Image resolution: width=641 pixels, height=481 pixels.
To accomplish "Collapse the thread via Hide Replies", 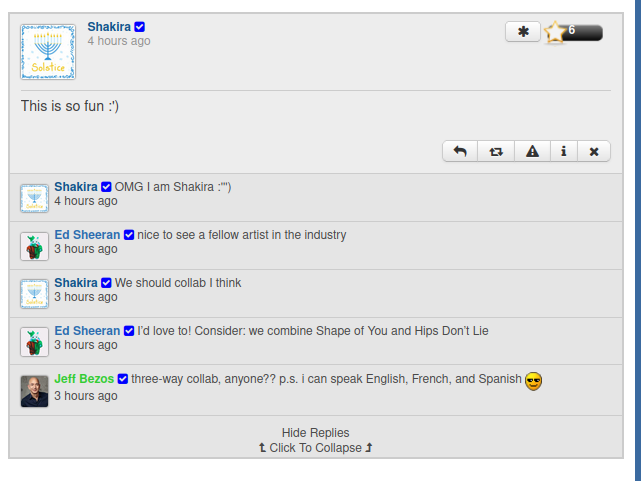I will (315, 432).
